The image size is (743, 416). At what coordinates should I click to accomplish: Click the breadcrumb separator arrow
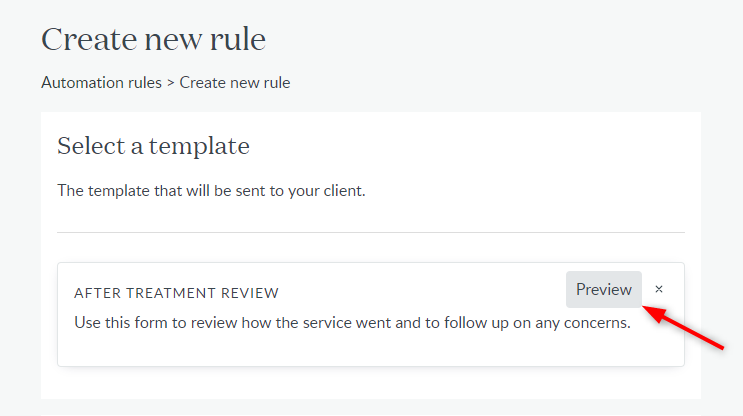[x=171, y=83]
